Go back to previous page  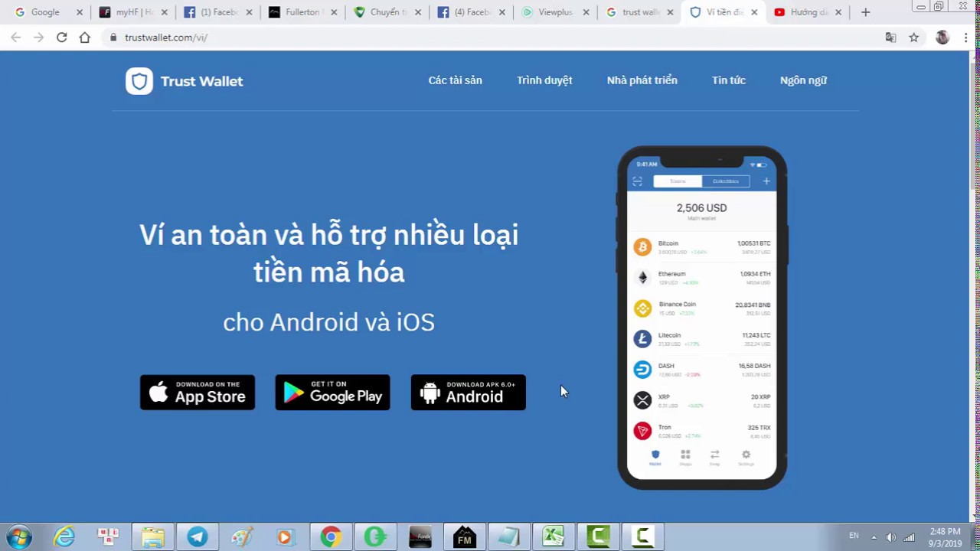coord(16,37)
